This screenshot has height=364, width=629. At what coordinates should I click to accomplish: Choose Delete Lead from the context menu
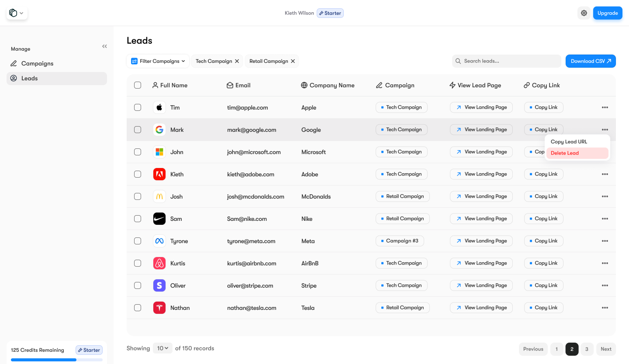pyautogui.click(x=565, y=153)
